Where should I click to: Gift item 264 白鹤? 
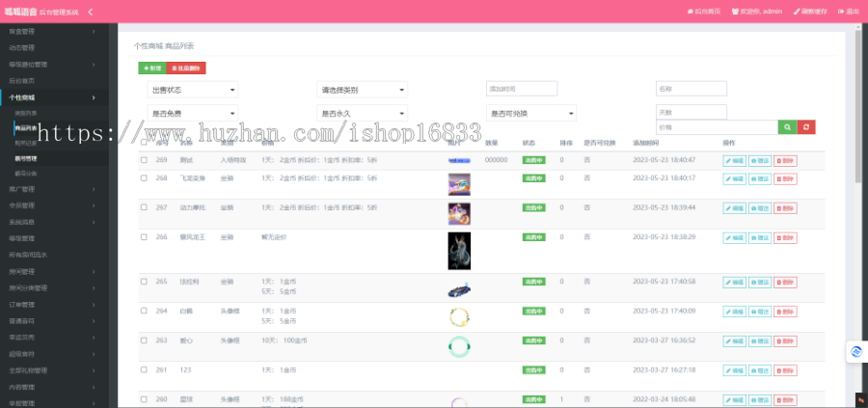click(760, 312)
